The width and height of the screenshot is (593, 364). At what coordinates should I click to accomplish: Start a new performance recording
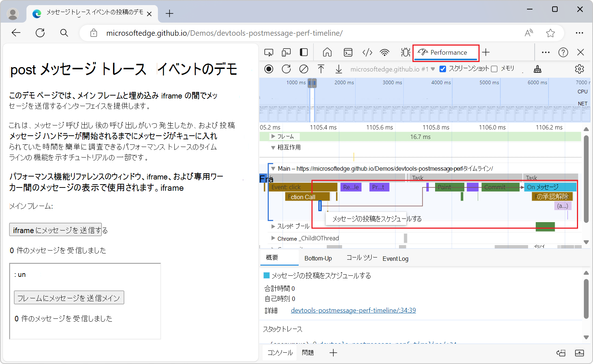269,69
